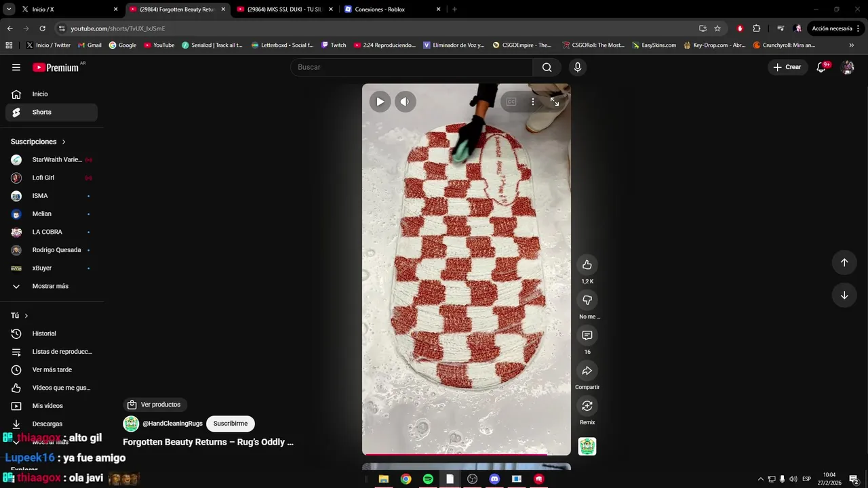Viewport: 868px width, 488px height.
Task: Open xBuyer channel
Action: [52, 268]
